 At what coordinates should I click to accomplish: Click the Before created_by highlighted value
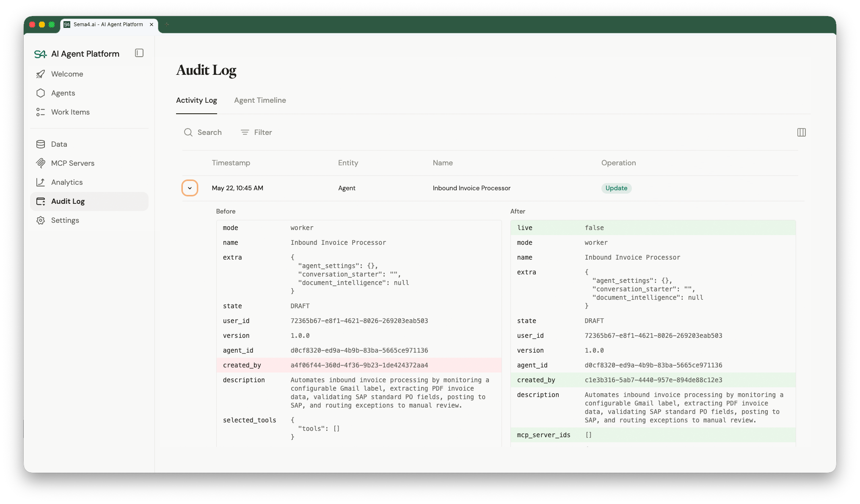(359, 365)
